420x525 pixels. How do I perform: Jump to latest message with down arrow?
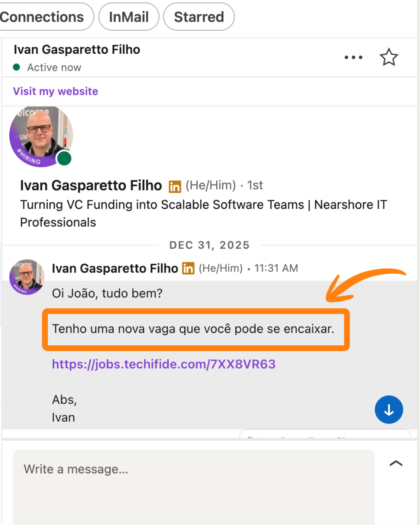389,409
